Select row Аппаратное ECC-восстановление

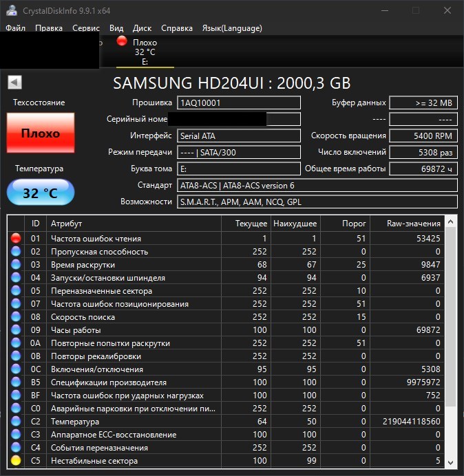click(226, 434)
